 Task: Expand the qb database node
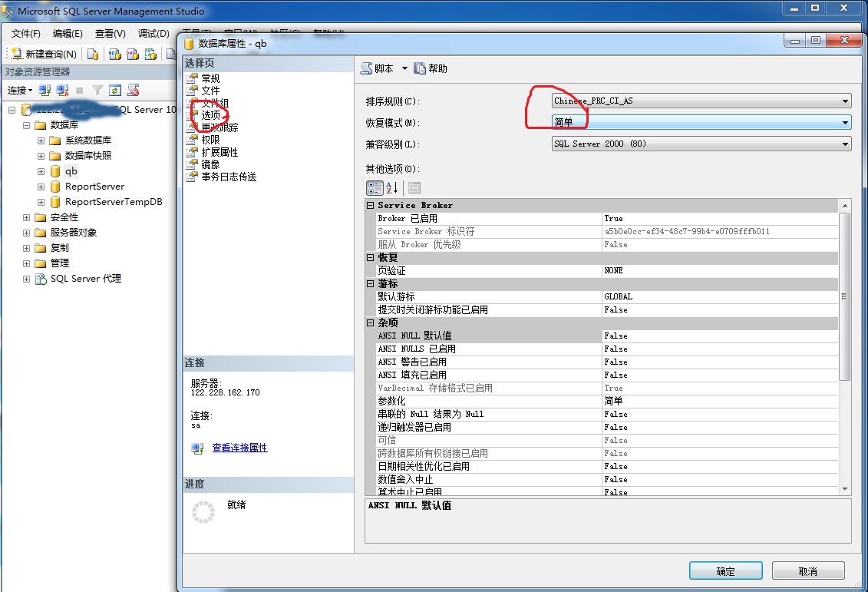(x=41, y=172)
